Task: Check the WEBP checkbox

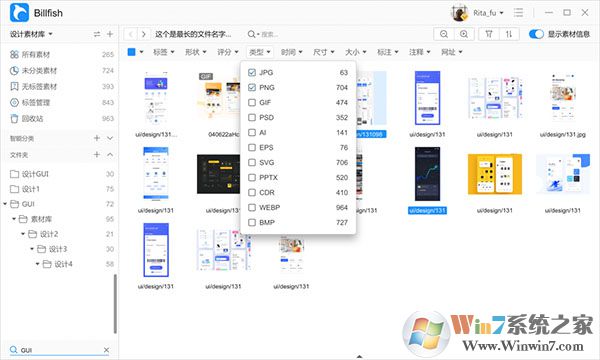Action: 252,207
